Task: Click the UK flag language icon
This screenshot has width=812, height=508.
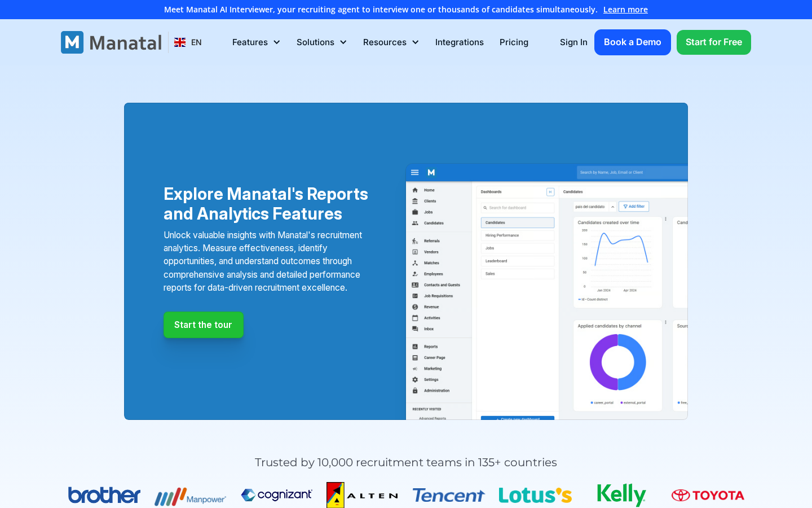Action: [x=180, y=42]
